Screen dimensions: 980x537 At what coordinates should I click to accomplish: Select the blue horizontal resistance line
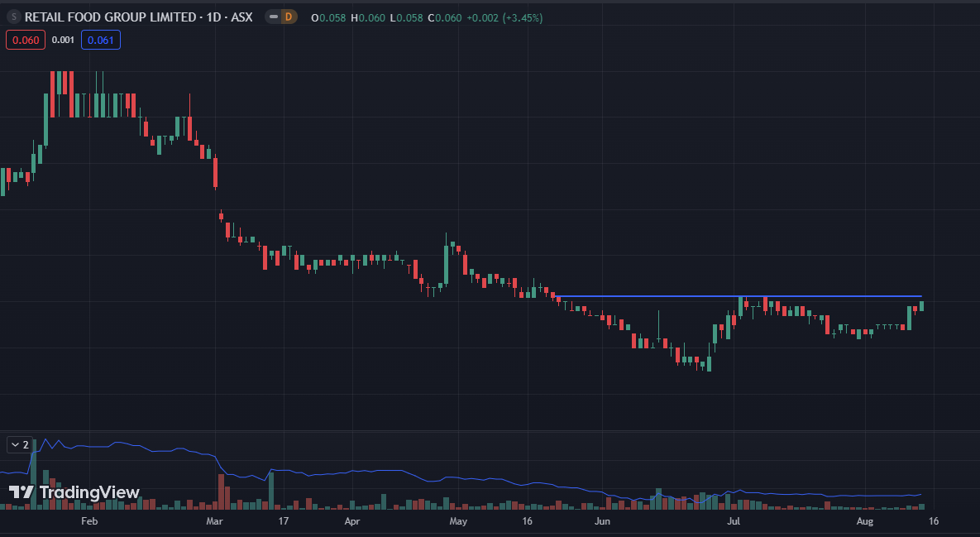coord(738,295)
